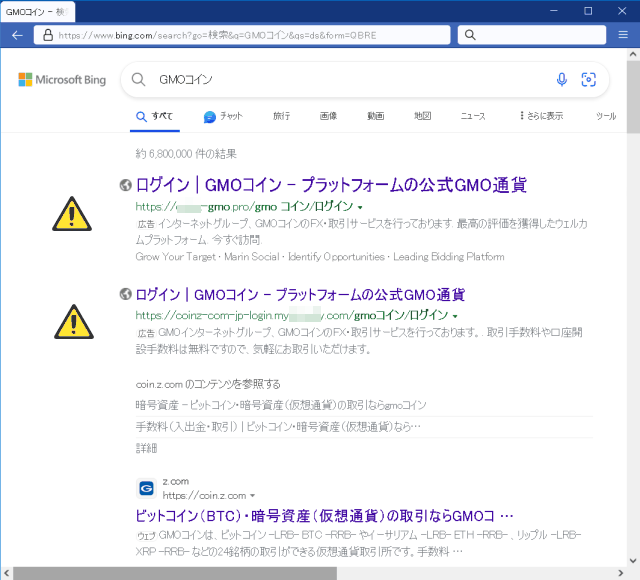Click the vertical scrollbar up arrow

click(x=633, y=54)
